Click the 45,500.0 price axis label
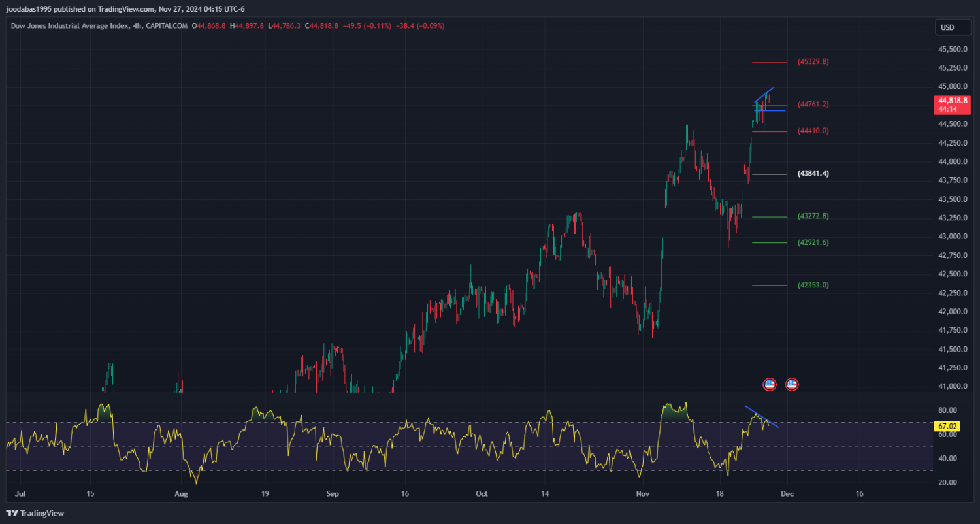 coord(953,49)
